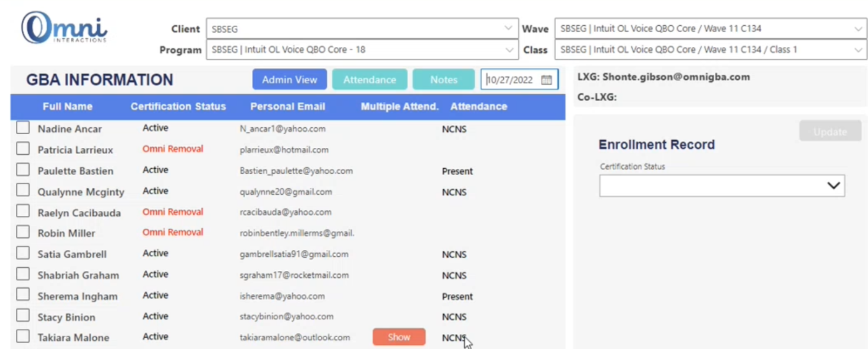Click NCNS attendance for Stacy Binion
Image resolution: width=868 pixels, height=349 pixels.
click(454, 317)
